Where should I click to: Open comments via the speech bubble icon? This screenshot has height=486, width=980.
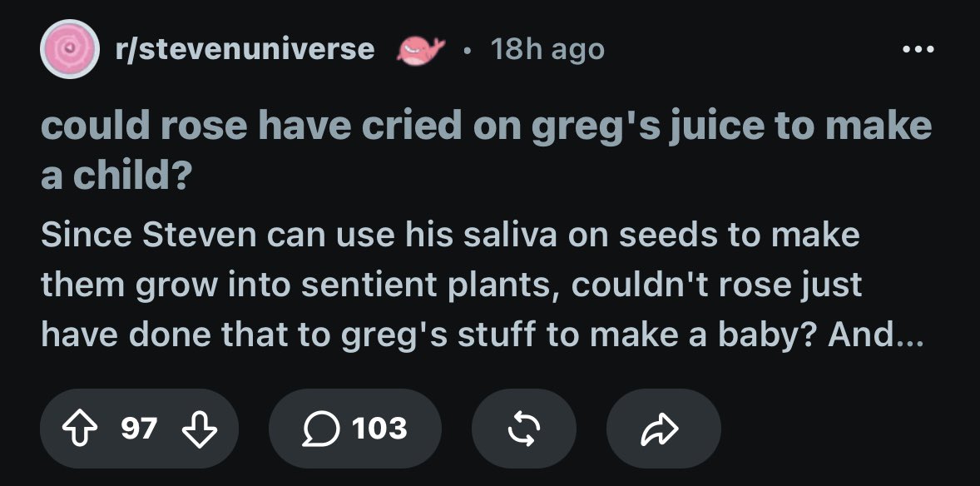(x=320, y=429)
